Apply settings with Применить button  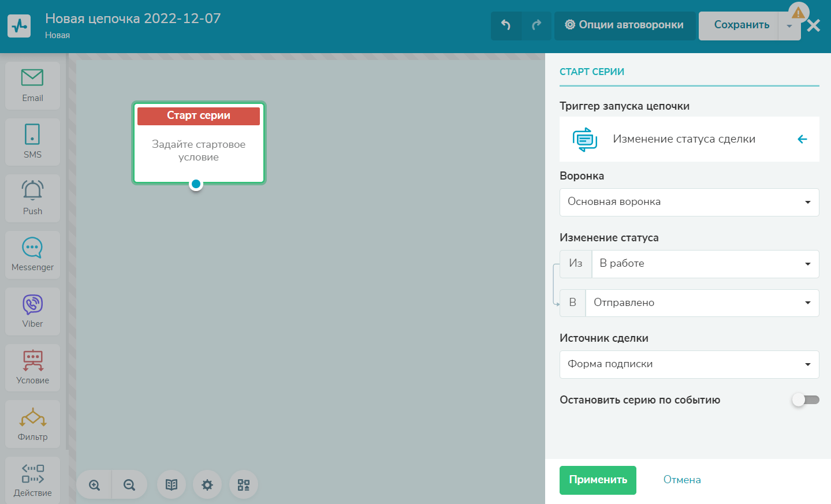[598, 480]
